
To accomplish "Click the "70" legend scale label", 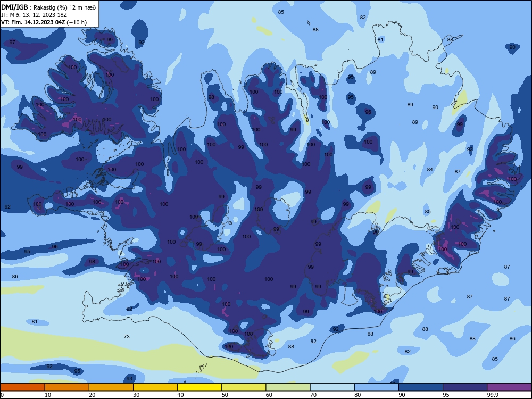I will point(313,395).
